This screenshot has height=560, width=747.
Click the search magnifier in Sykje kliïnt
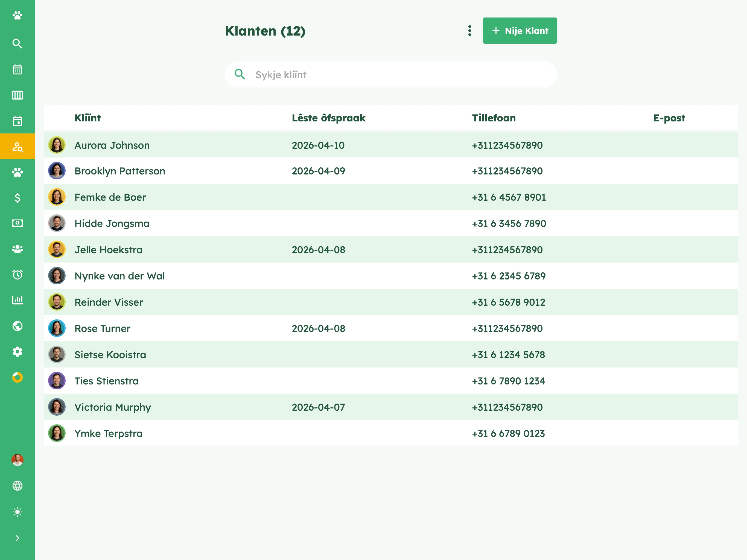pos(240,74)
